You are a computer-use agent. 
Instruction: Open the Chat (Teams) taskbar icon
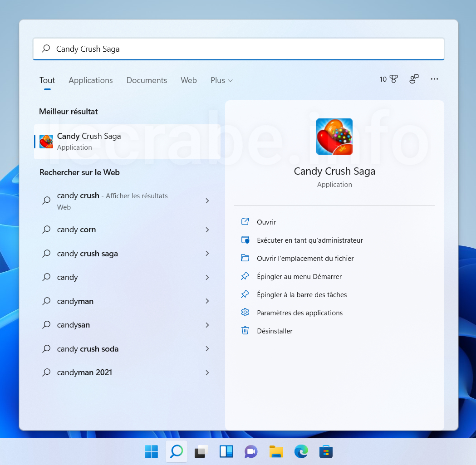[x=251, y=452]
